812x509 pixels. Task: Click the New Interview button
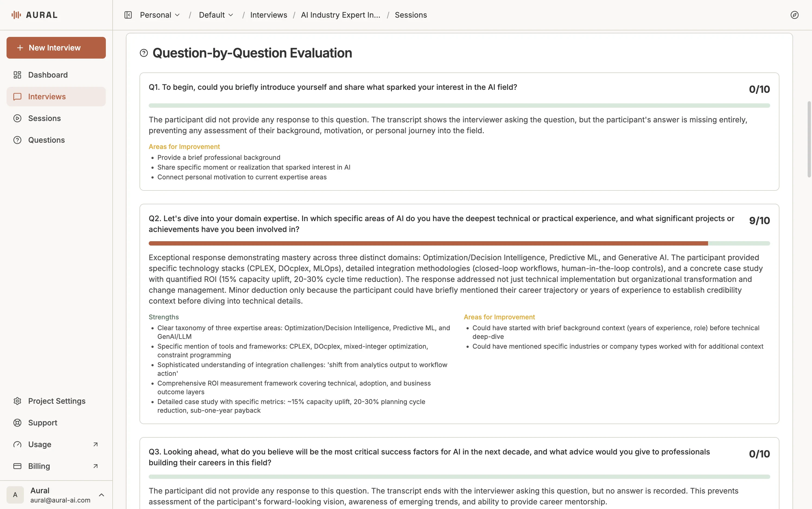[x=56, y=48]
